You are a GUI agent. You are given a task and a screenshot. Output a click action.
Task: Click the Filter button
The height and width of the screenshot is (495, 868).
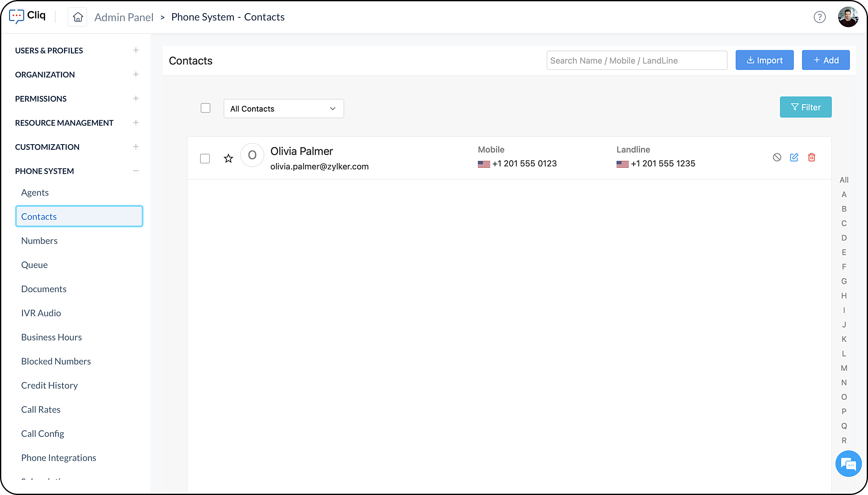pos(806,107)
